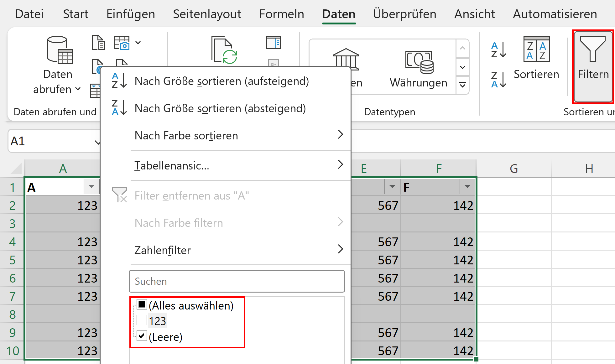Screen dimensions: 615x364
Task: Open the Automatisieren tab
Action: (555, 14)
